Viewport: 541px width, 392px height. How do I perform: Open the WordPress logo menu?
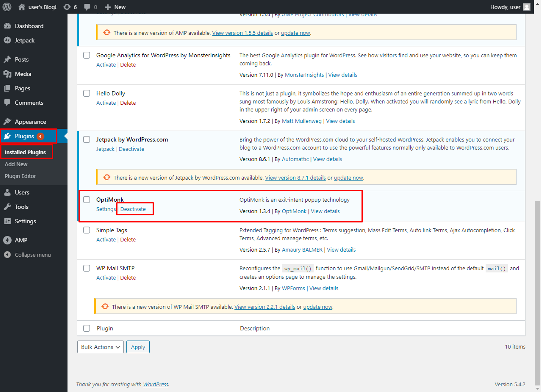pos(7,7)
